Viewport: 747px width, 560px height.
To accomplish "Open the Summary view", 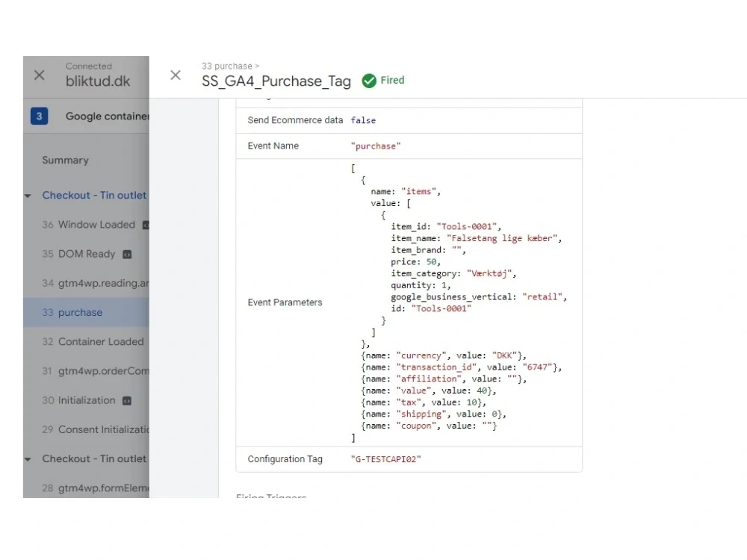I will (x=65, y=160).
